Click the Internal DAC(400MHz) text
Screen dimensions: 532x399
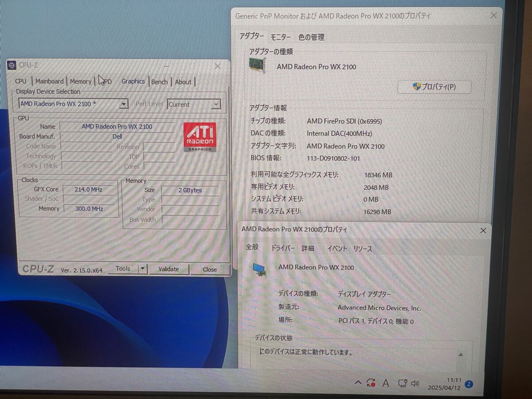(339, 133)
